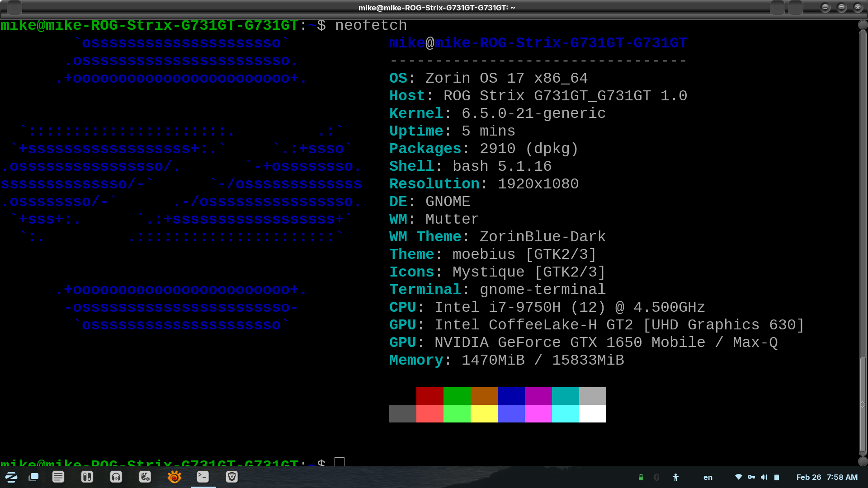Open the Bluetooth tray indicator
This screenshot has width=868, height=488.
[x=656, y=477]
